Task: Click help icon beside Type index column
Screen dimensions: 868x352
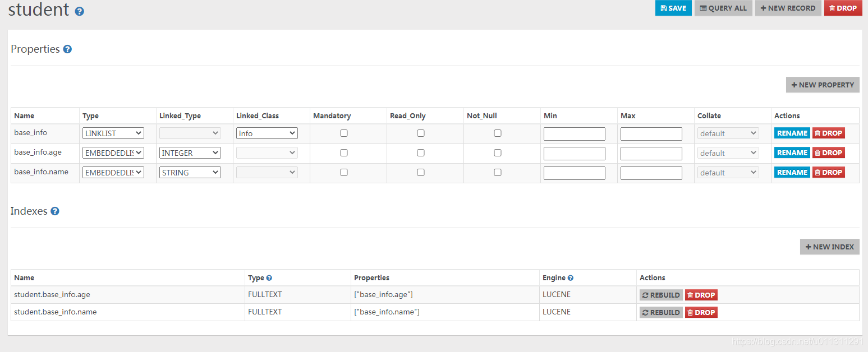Action: [x=269, y=278]
